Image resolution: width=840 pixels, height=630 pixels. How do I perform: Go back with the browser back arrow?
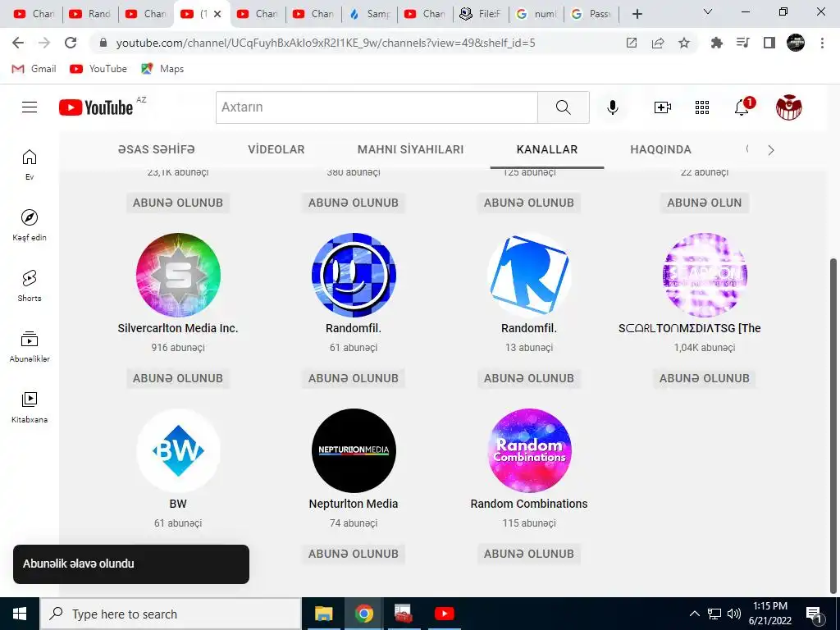point(18,43)
